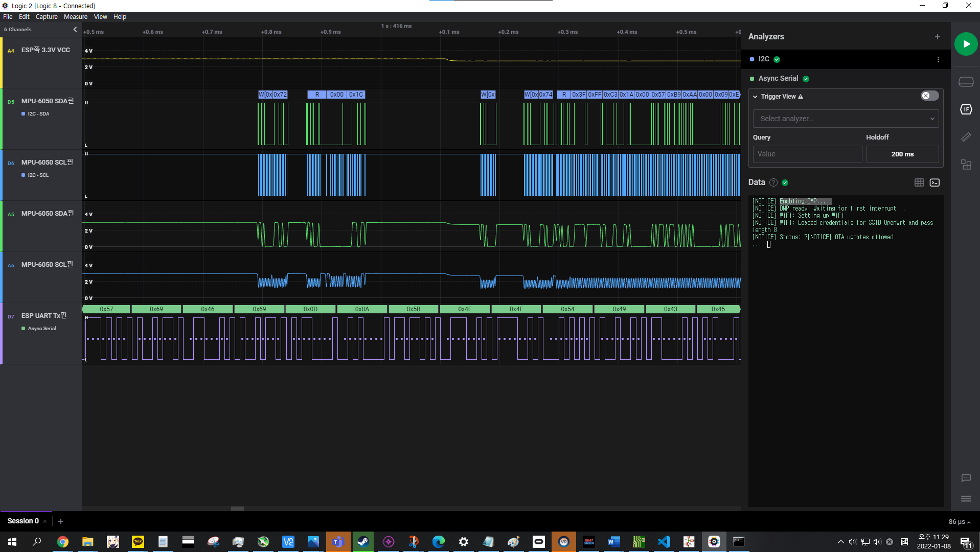Switch Data view to table mode
The height and width of the screenshot is (552, 980).
[919, 182]
